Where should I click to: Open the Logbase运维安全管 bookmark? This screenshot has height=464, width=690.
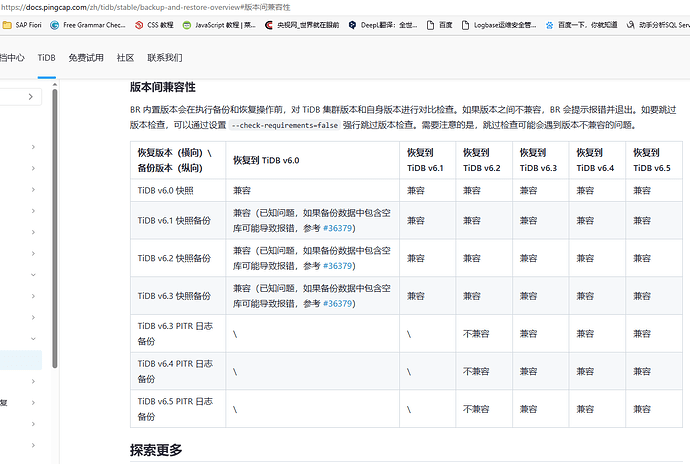499,25
